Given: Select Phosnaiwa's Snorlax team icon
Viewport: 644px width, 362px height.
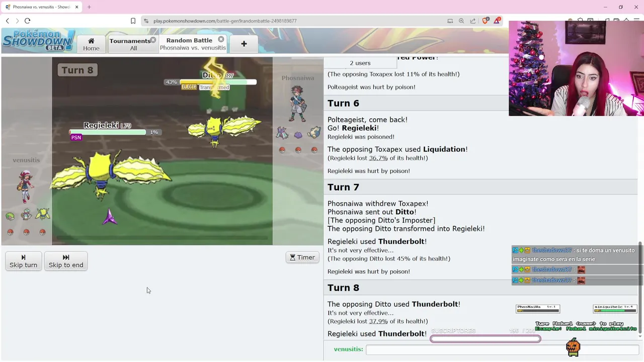Looking at the screenshot, I should click(x=314, y=133).
